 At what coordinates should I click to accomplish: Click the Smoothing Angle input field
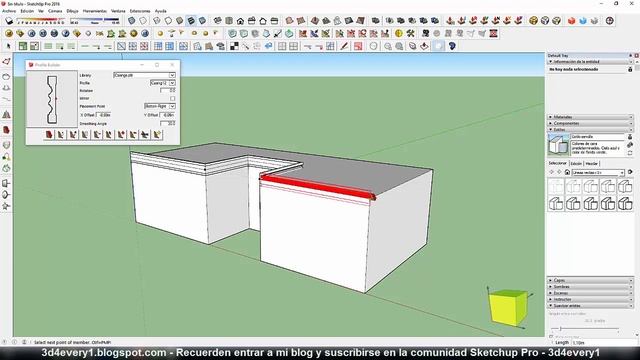(168, 123)
